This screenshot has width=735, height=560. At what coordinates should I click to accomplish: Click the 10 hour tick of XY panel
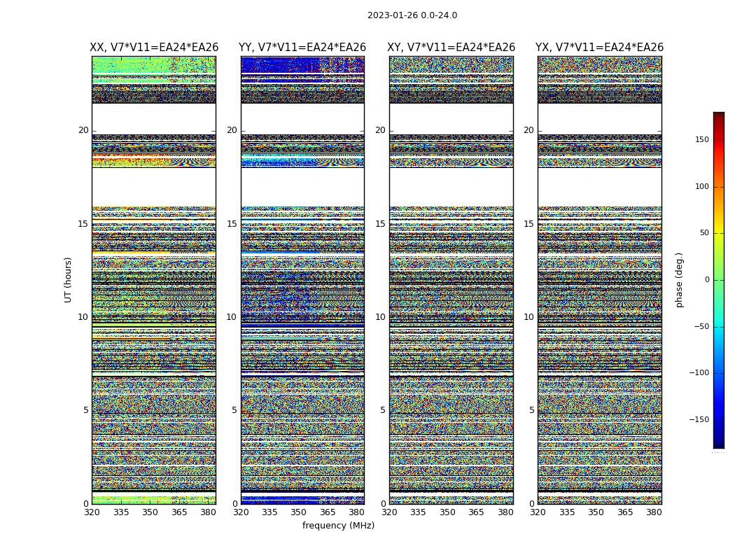[381, 317]
